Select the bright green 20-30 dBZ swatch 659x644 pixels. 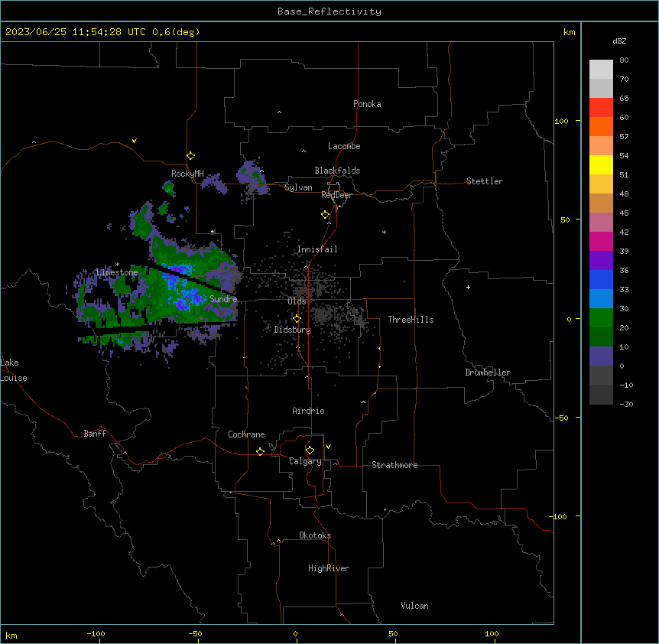pos(601,318)
